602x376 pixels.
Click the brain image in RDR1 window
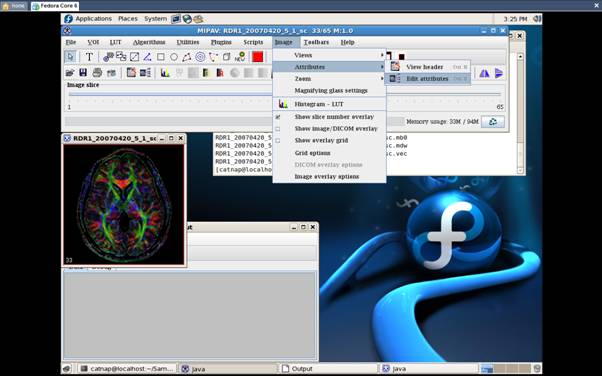pos(124,205)
